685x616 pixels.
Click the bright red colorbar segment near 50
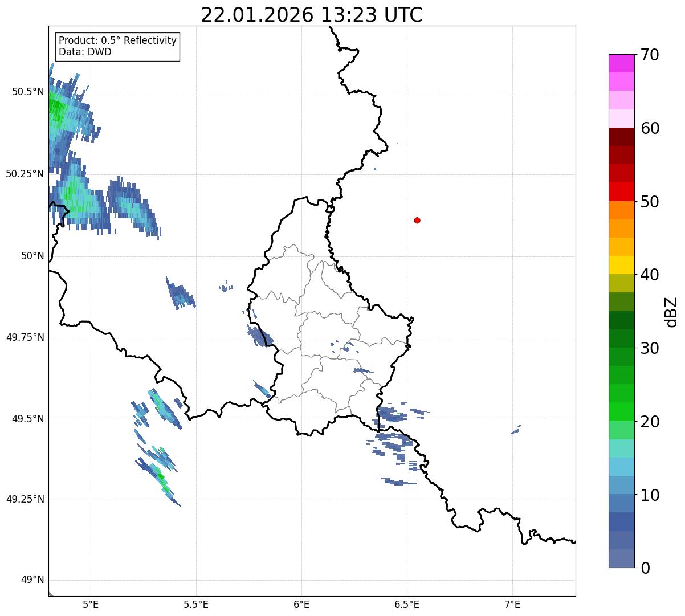tap(621, 192)
